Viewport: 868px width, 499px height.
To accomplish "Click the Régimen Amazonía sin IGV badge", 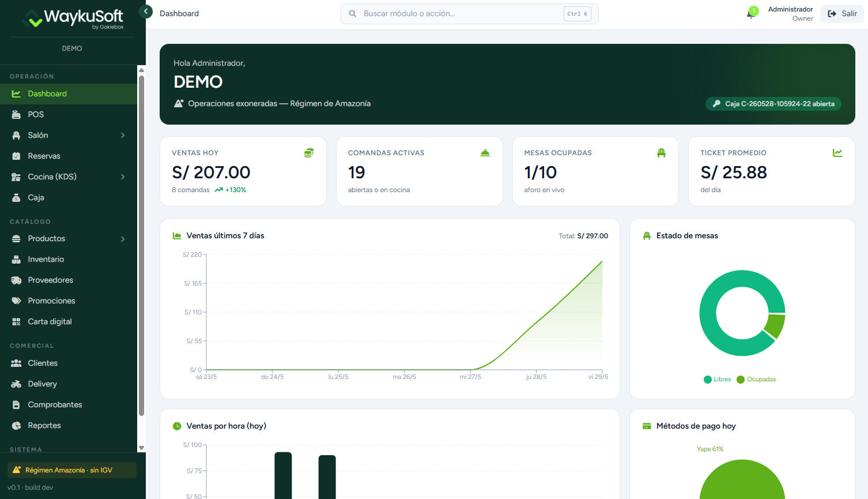I will 72,470.
